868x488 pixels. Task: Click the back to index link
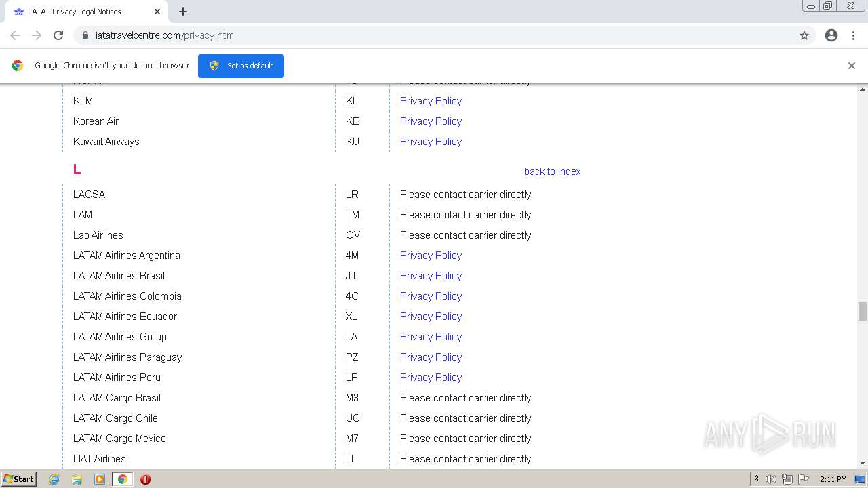tap(552, 171)
